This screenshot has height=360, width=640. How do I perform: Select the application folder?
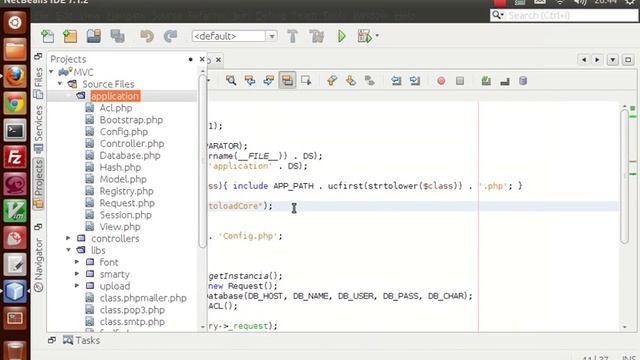tap(115, 96)
